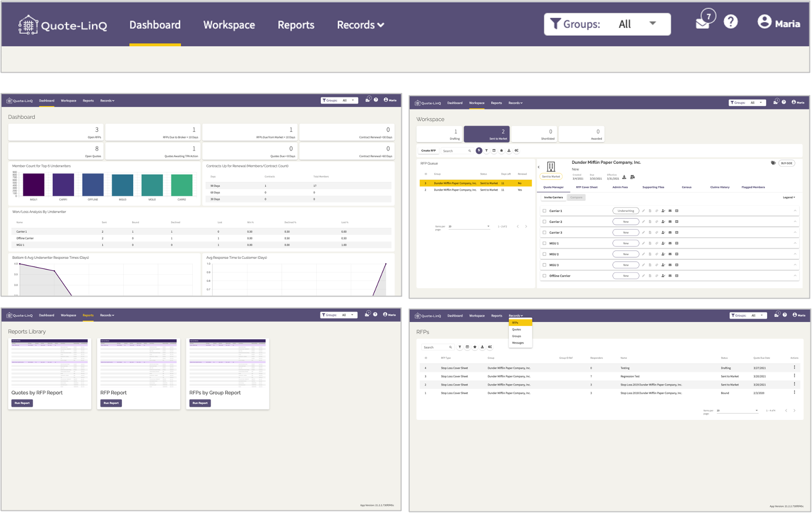Select Messages in the open Records menu

(x=520, y=343)
